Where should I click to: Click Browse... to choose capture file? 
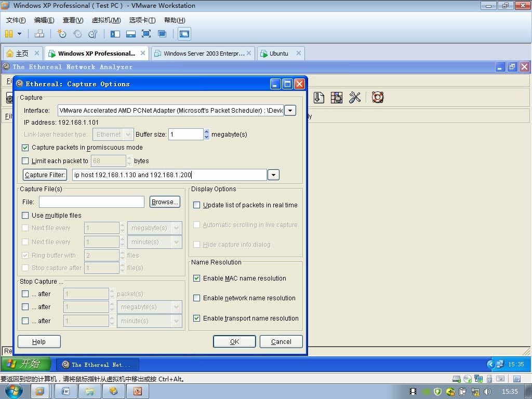pyautogui.click(x=165, y=202)
